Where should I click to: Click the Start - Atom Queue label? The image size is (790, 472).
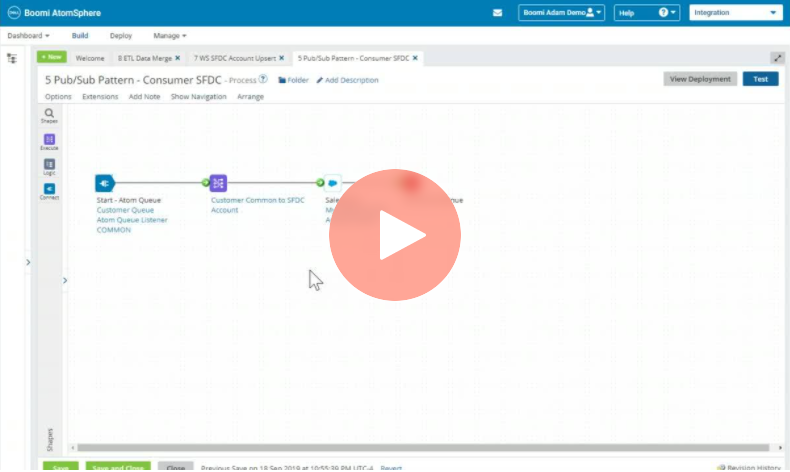(x=128, y=200)
